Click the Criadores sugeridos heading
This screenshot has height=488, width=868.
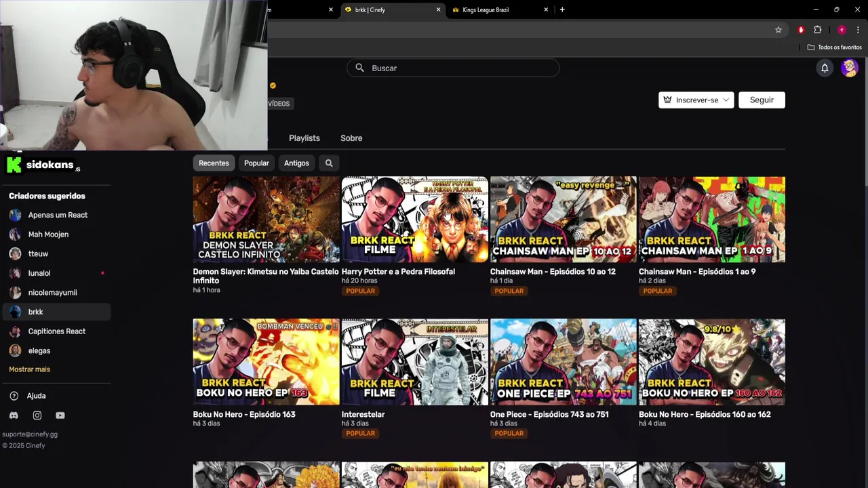click(47, 196)
